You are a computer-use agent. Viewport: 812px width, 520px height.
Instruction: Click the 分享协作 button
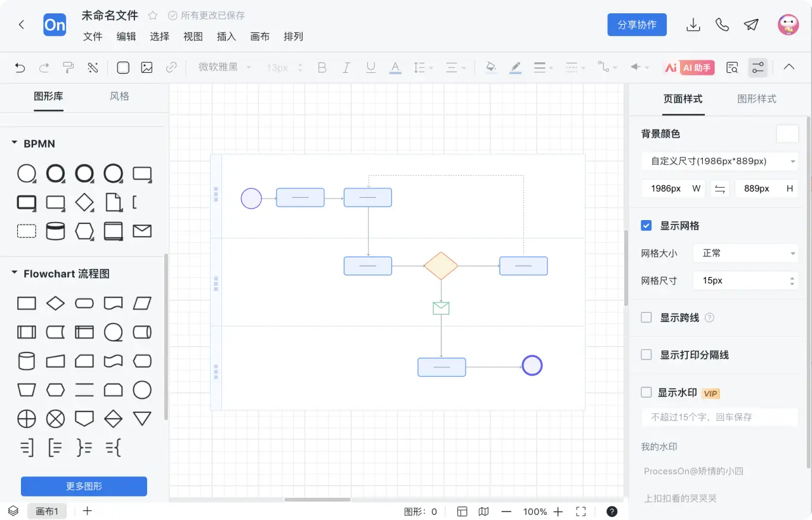pos(637,25)
